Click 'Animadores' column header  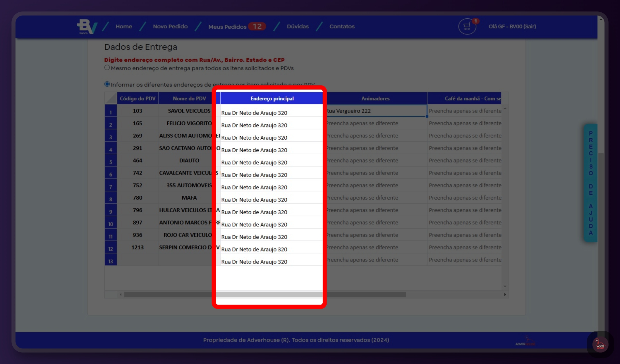click(375, 98)
